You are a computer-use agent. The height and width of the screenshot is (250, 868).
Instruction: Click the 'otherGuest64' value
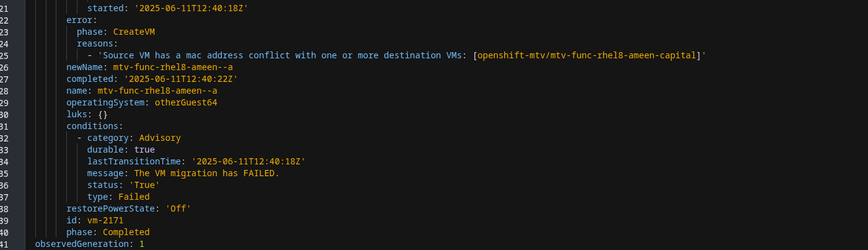pyautogui.click(x=186, y=103)
